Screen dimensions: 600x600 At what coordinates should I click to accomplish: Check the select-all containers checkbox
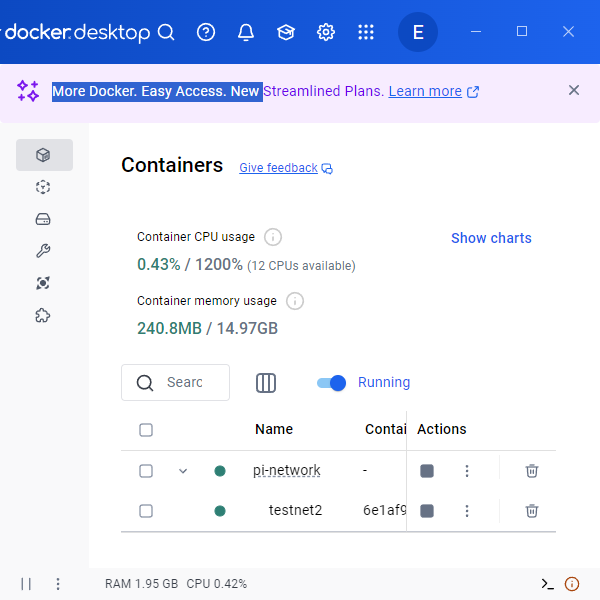click(146, 430)
